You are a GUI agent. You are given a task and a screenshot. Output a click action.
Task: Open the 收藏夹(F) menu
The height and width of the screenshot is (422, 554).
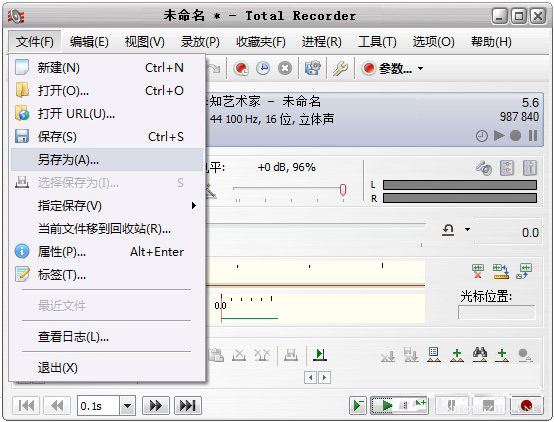261,42
